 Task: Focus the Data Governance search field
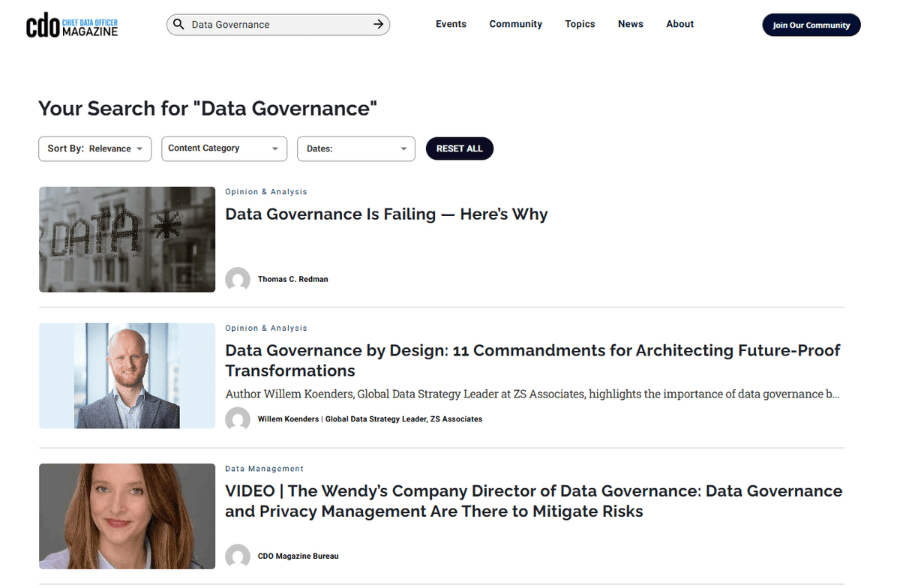(x=277, y=25)
